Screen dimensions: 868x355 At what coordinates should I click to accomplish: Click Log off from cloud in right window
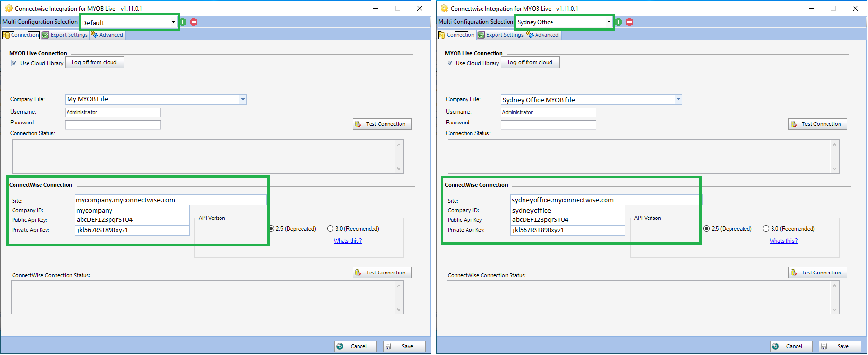[x=530, y=62]
